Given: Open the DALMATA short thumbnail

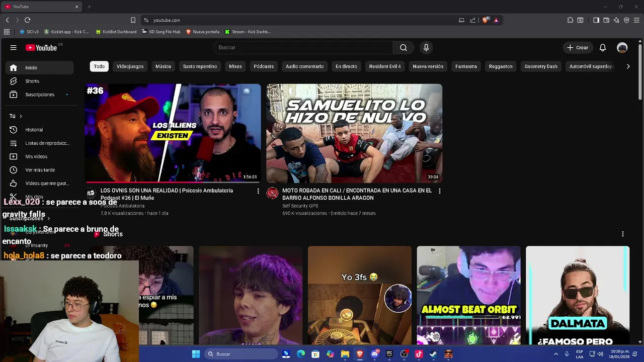Looking at the screenshot, I should pos(578,296).
